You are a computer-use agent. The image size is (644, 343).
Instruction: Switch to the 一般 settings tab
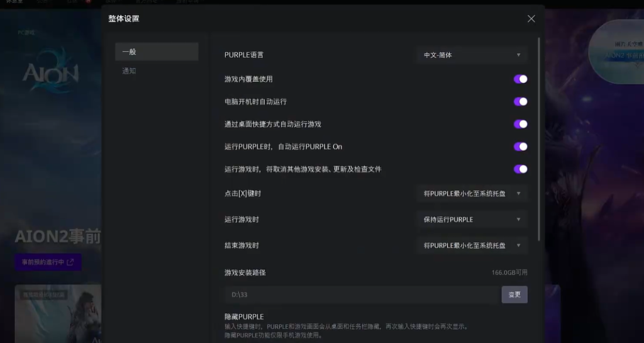[x=157, y=52]
